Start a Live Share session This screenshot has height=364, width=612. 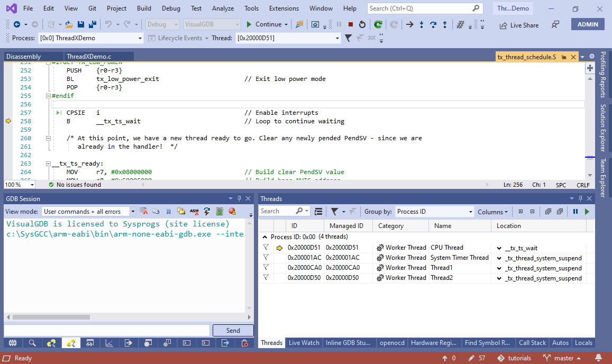[519, 25]
